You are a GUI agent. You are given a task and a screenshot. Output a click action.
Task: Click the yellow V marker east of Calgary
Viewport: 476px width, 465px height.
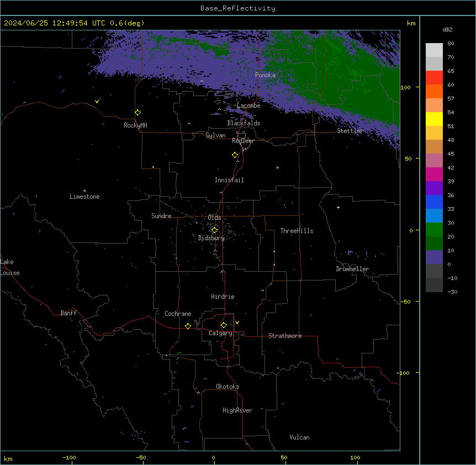(237, 323)
